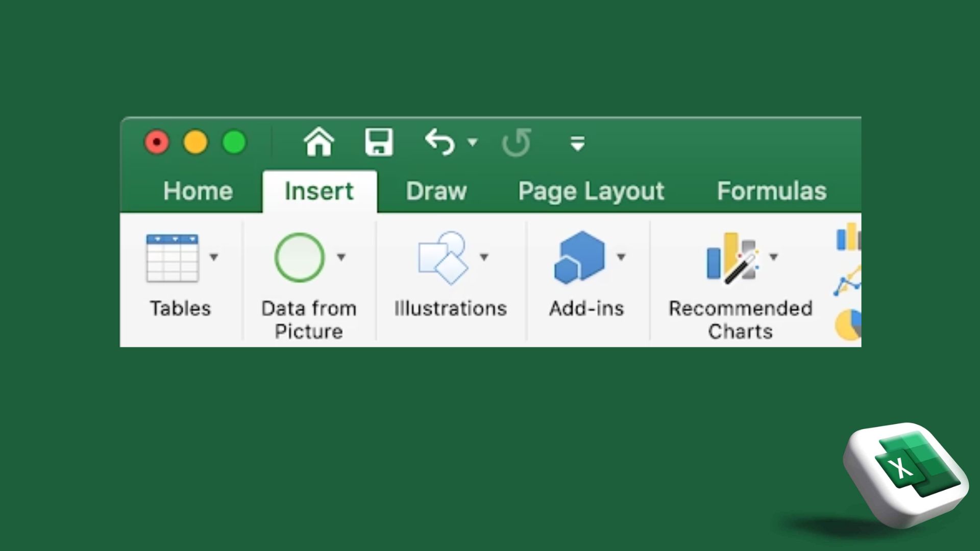980x551 pixels.
Task: Click the Recommended Charts wand icon
Action: [732, 258]
